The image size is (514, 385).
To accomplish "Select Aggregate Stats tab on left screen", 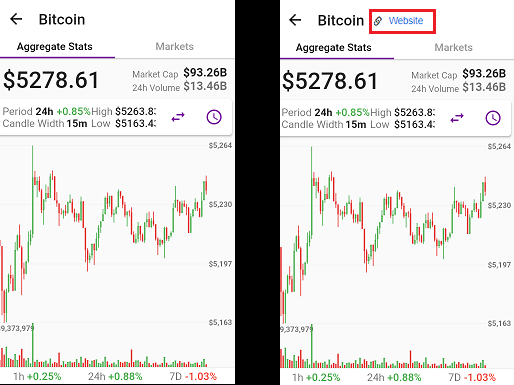I will pos(55,47).
